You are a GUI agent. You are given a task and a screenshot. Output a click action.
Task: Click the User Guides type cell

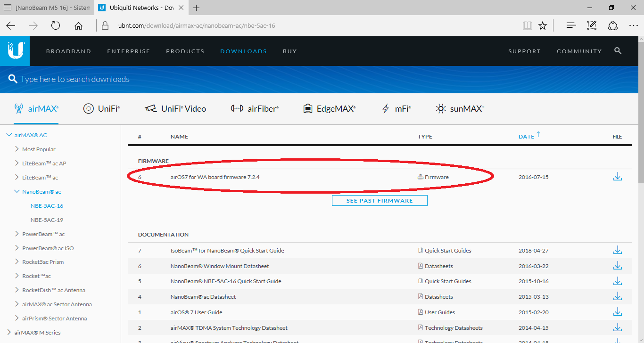440,312
